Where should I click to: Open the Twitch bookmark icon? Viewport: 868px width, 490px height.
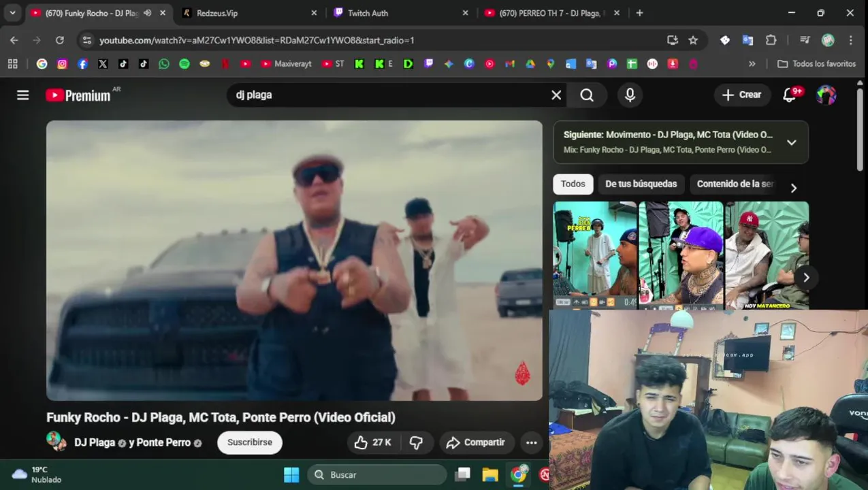428,64
